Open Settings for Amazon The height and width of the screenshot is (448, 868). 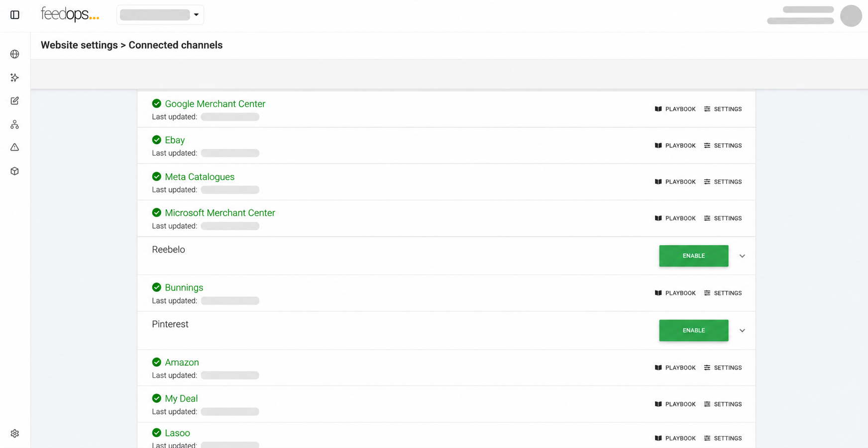point(723,368)
